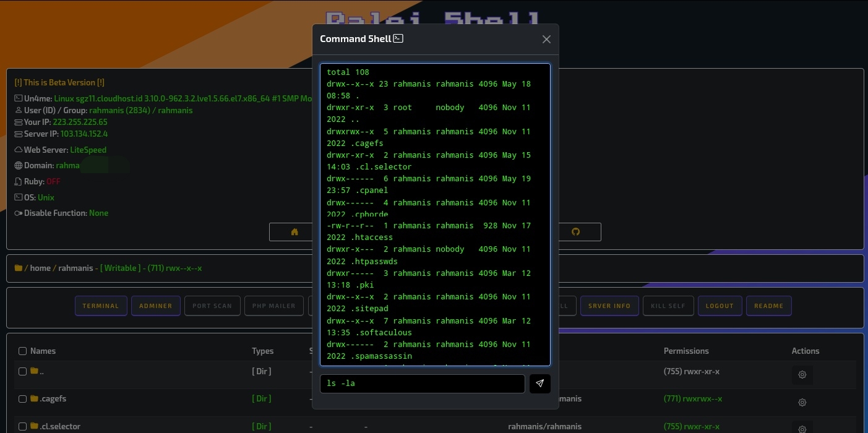Image resolution: width=868 pixels, height=433 pixels.
Task: Click the Actions column header
Action: tap(806, 351)
